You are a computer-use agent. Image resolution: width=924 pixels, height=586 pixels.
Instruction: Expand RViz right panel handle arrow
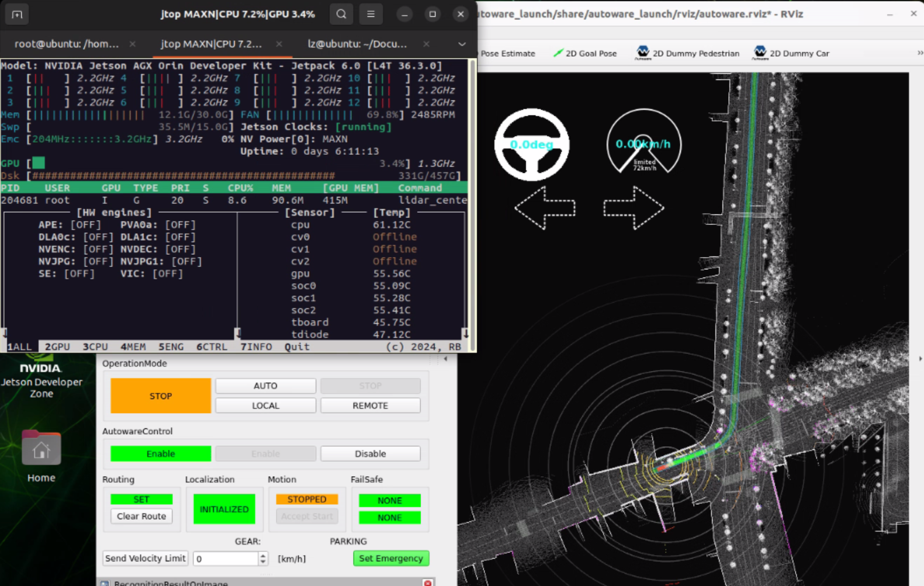point(920,358)
